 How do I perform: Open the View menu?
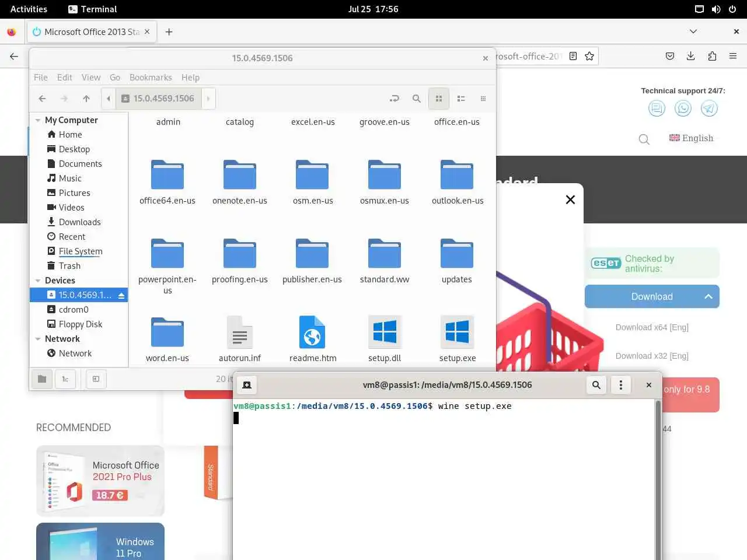91,78
